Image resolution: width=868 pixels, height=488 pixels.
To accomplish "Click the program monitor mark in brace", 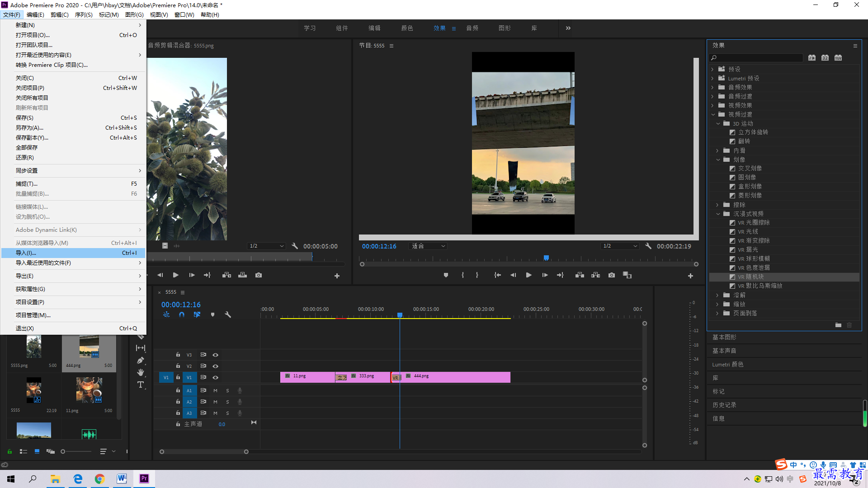I will [462, 275].
